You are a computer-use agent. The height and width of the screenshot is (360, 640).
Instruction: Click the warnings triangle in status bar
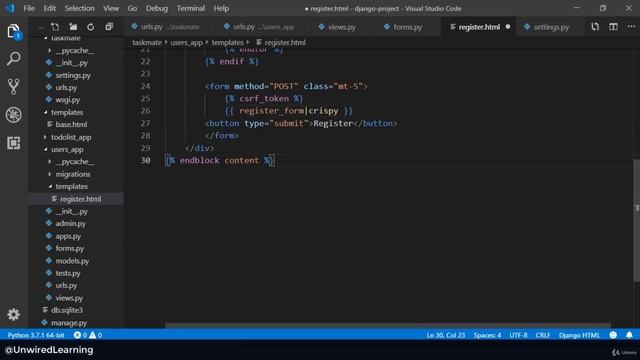[x=93, y=335]
